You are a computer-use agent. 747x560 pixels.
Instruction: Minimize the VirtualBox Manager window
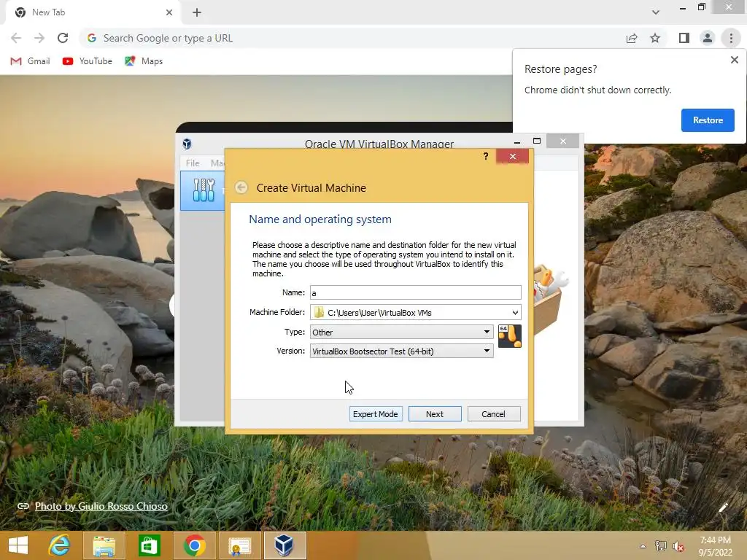pos(517,141)
